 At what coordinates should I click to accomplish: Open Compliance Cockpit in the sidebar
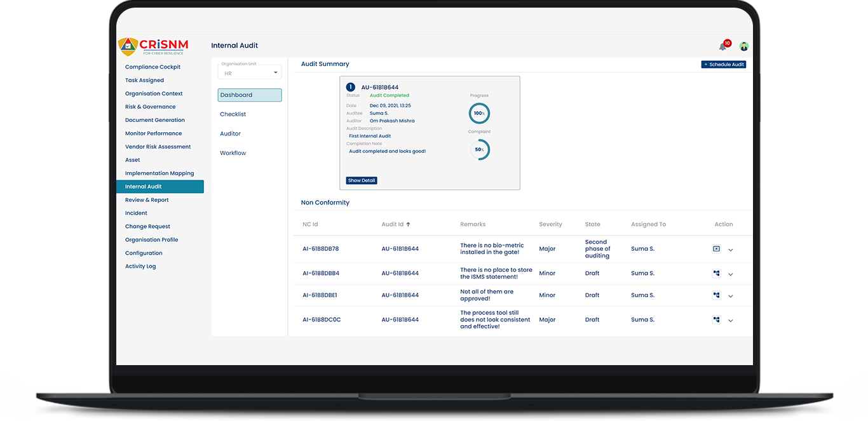(x=153, y=67)
